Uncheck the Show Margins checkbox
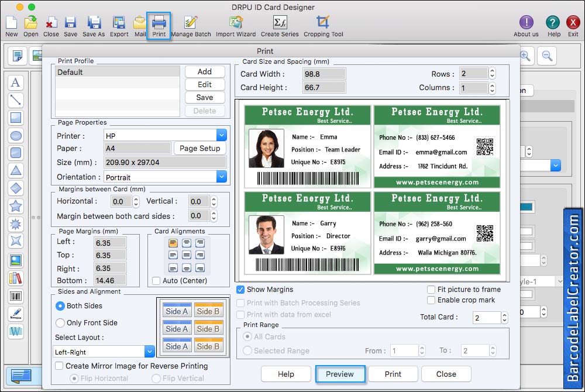This screenshot has width=585, height=392. click(240, 290)
